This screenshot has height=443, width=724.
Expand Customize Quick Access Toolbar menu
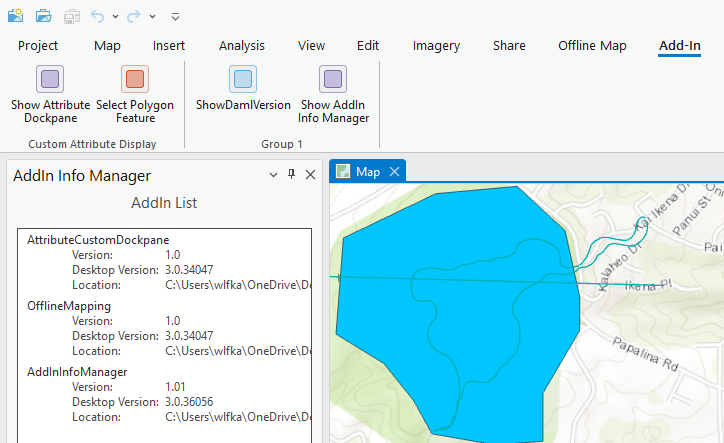pyautogui.click(x=175, y=17)
